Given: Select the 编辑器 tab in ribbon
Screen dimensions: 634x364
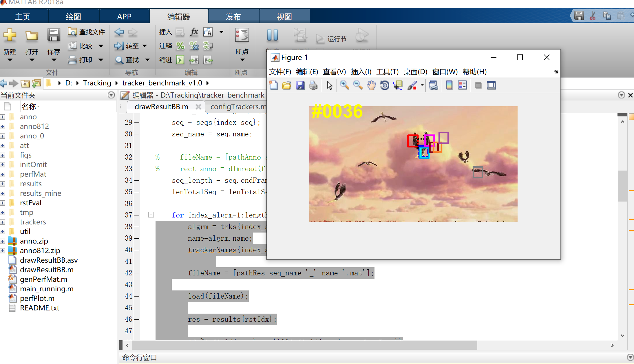Looking at the screenshot, I should [x=178, y=17].
